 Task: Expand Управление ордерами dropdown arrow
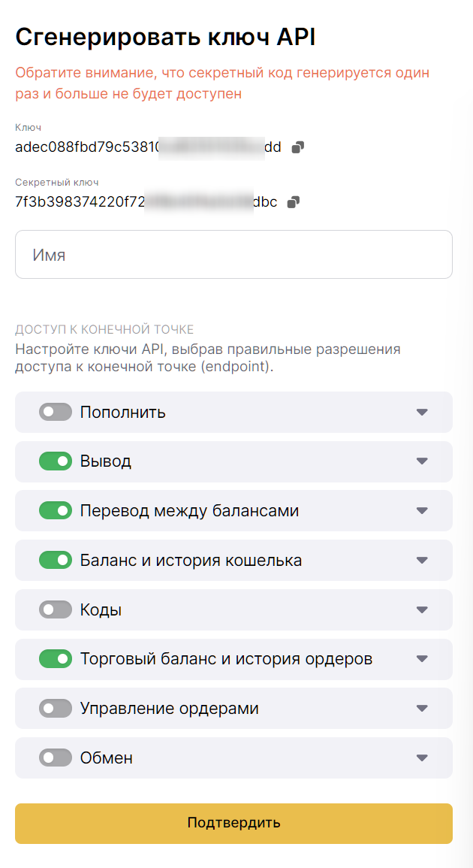(x=422, y=709)
